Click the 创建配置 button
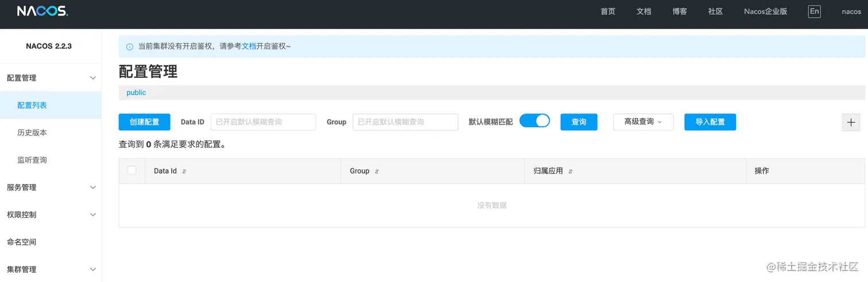This screenshot has height=282, width=868. point(145,122)
